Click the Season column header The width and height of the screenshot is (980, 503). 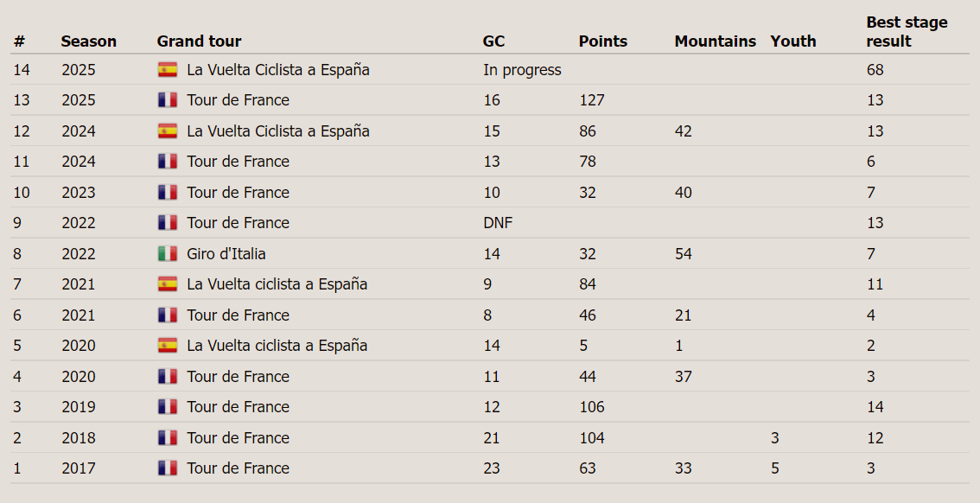coord(88,41)
